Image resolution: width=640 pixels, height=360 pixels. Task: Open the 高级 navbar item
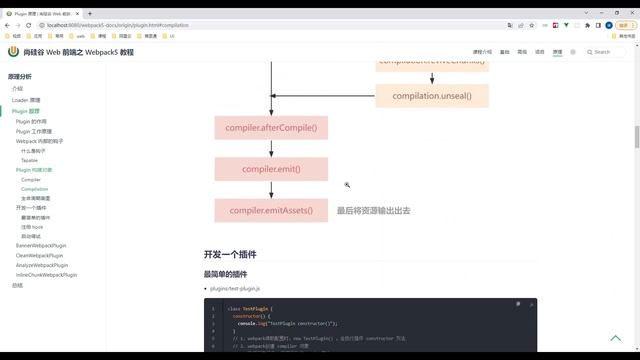point(522,52)
